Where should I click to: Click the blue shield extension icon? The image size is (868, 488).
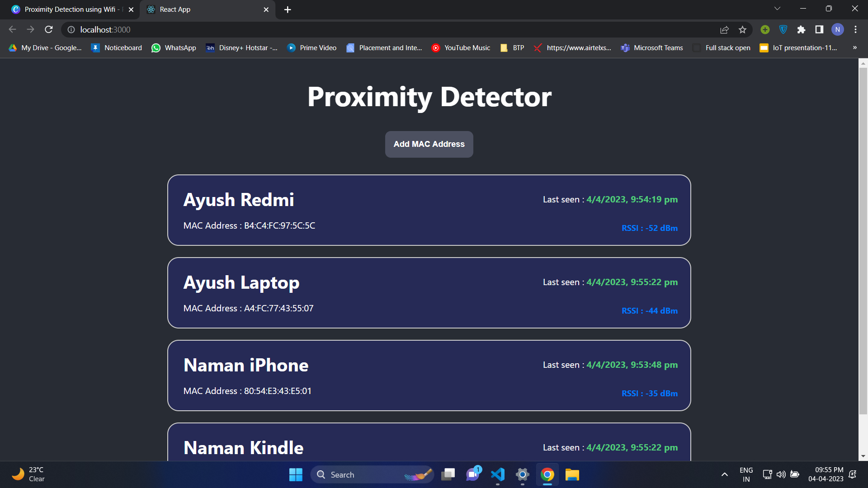[783, 29]
